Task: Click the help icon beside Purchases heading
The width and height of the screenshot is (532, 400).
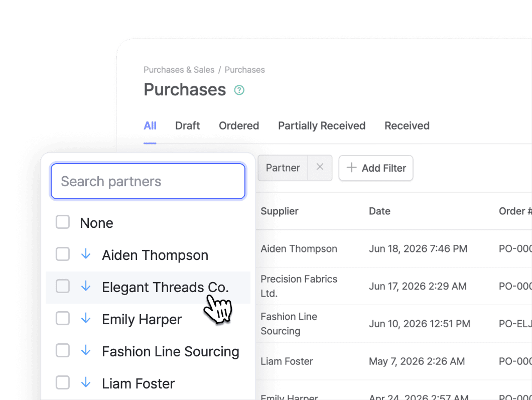Action: [x=239, y=90]
